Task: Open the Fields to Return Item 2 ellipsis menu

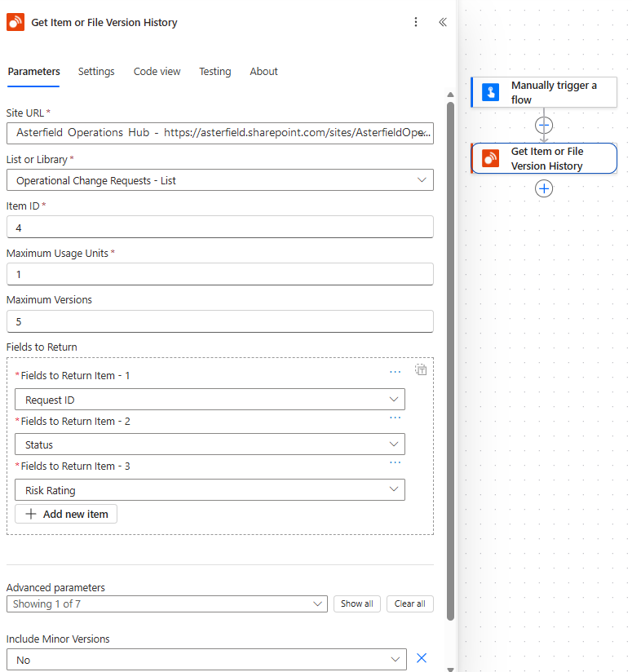Action: click(x=395, y=417)
